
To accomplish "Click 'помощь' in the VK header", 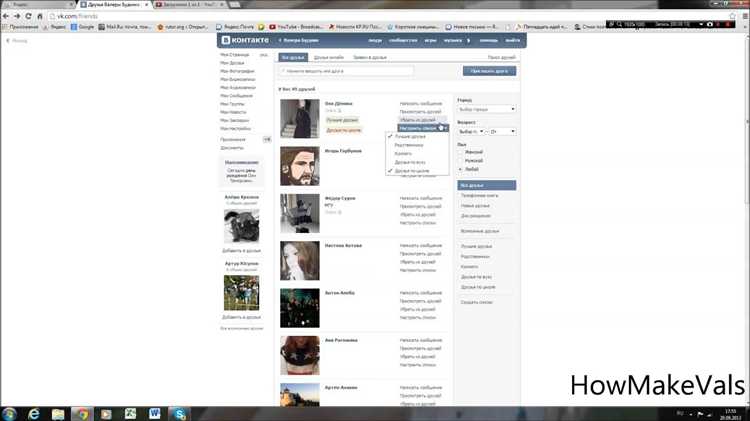I will point(488,41).
